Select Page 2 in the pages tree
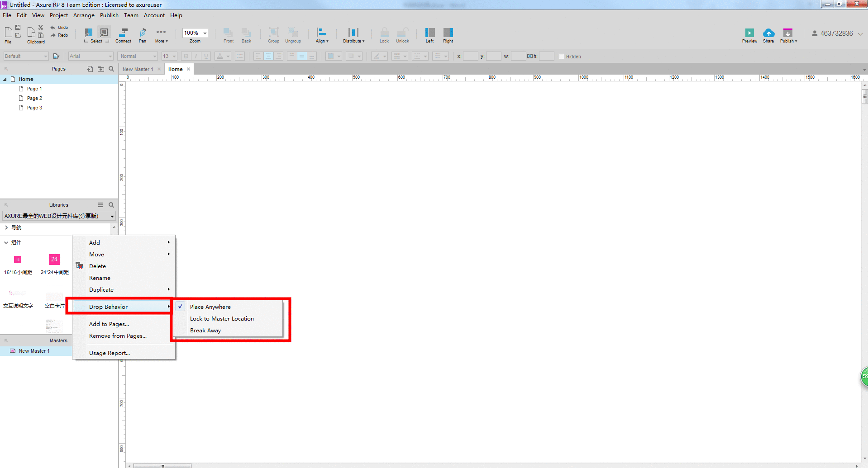The width and height of the screenshot is (868, 468). [34, 98]
